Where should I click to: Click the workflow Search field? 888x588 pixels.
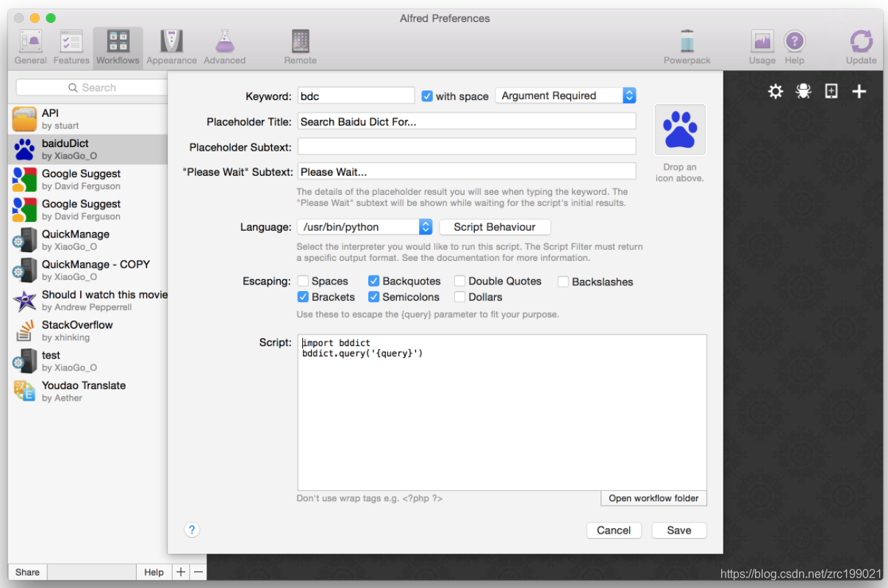92,87
